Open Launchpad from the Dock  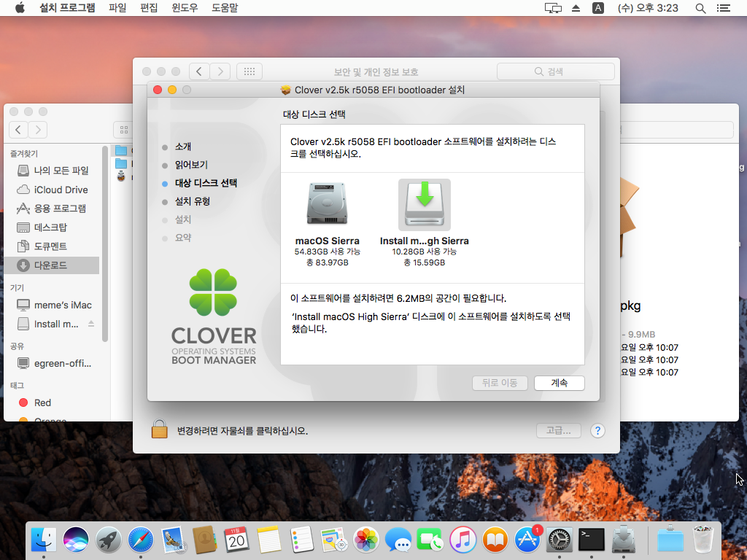coord(108,540)
